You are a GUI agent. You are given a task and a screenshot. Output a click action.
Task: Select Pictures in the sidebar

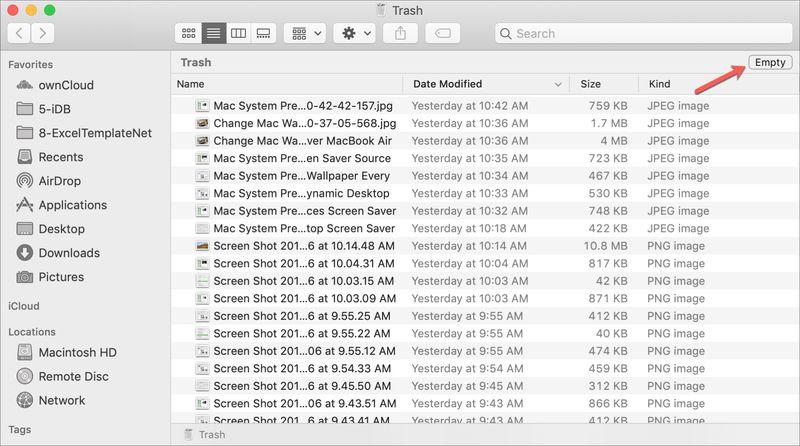50,277
